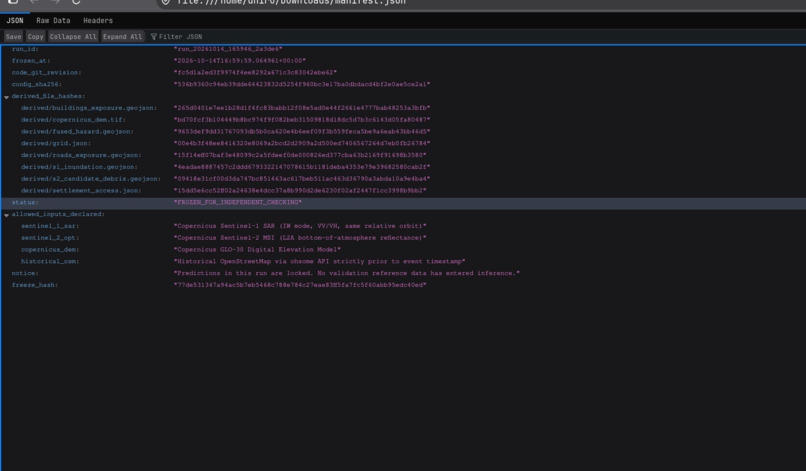Select the derived/buildings_exposure.geojson key
The width and height of the screenshot is (806, 471).
pyautogui.click(x=89, y=108)
